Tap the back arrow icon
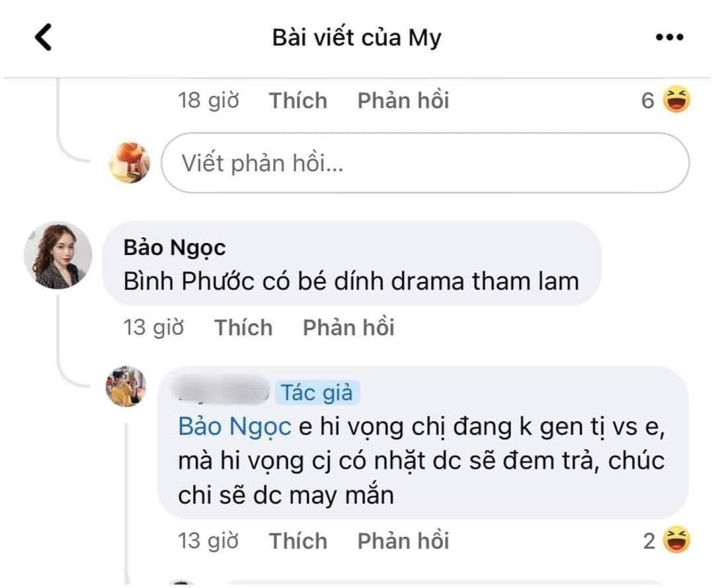Image resolution: width=714 pixels, height=588 pixels. click(x=43, y=38)
